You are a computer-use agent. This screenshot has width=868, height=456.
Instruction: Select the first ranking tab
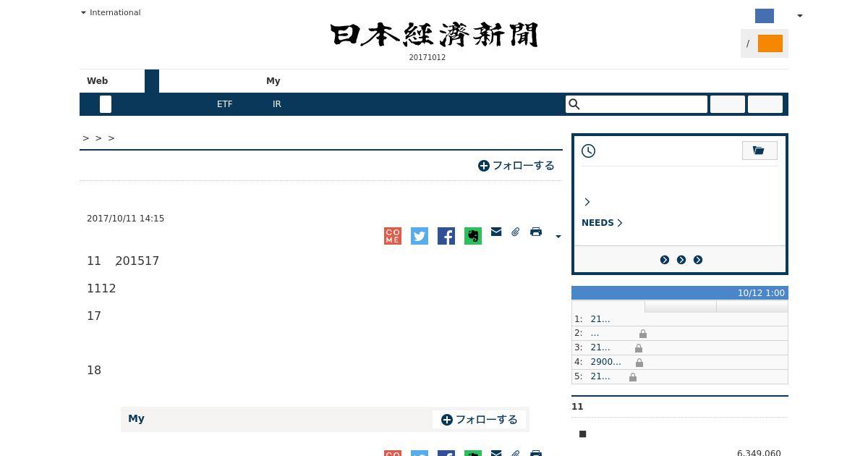[x=608, y=306]
